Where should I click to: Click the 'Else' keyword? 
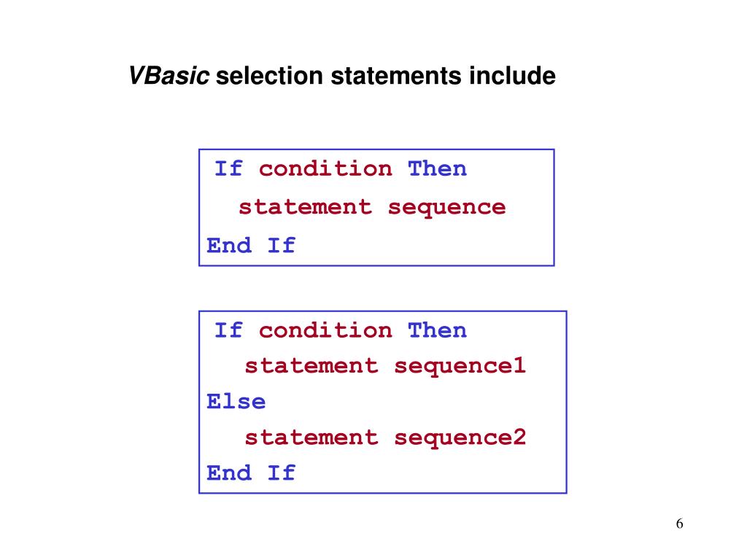pyautogui.click(x=236, y=402)
